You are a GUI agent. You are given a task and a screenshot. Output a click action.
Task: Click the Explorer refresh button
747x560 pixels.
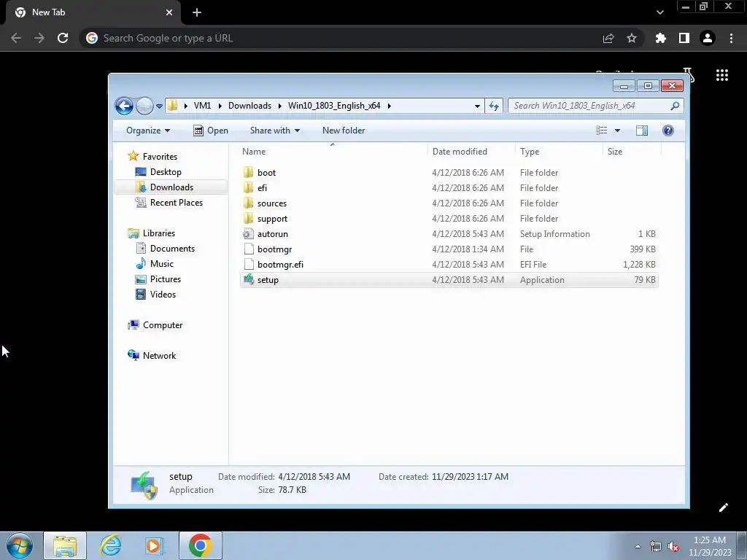(494, 106)
